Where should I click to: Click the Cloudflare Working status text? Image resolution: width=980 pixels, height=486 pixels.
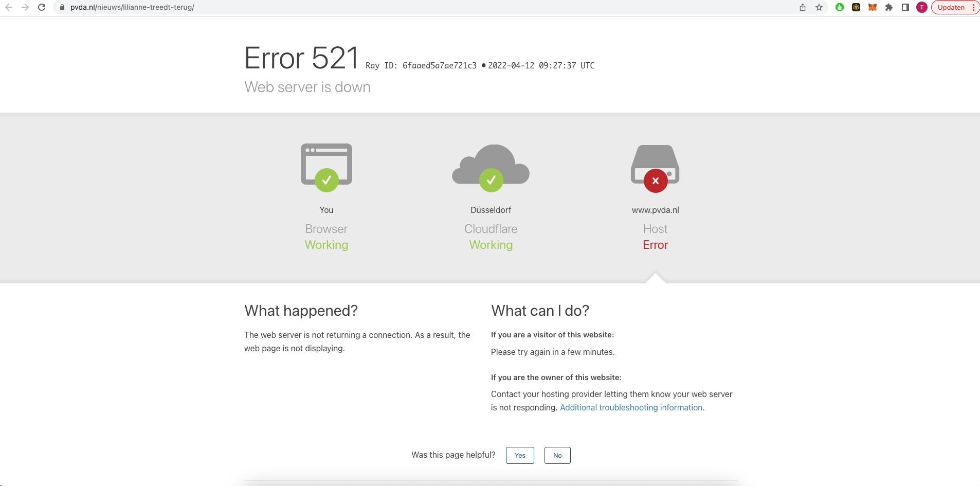[x=491, y=245]
